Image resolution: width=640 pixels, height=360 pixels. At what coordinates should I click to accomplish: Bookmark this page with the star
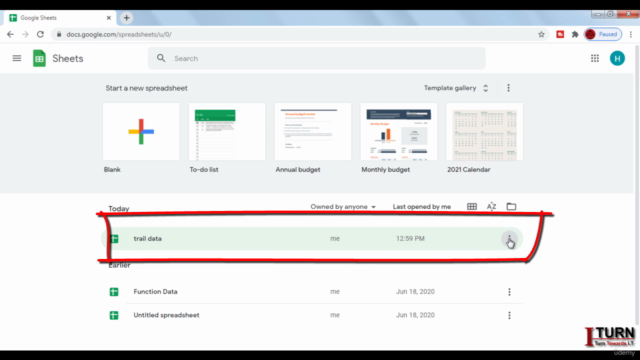click(541, 34)
